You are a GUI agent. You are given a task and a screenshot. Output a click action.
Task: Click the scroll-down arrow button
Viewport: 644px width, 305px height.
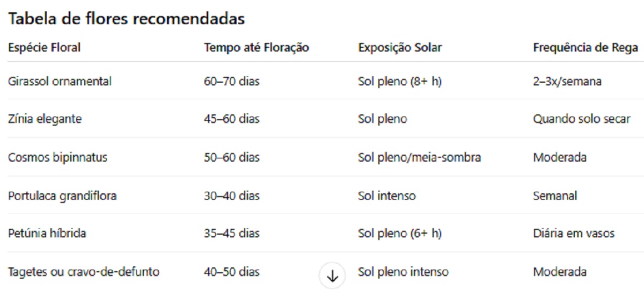click(x=332, y=276)
